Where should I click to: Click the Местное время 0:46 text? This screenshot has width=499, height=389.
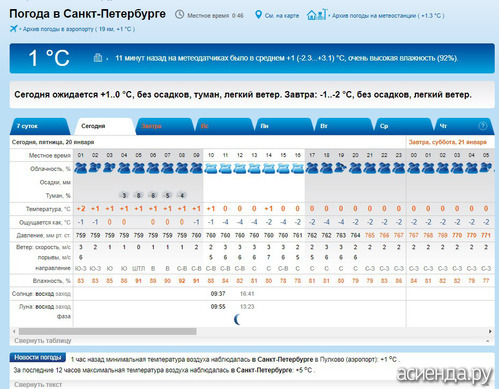pyautogui.click(x=215, y=15)
